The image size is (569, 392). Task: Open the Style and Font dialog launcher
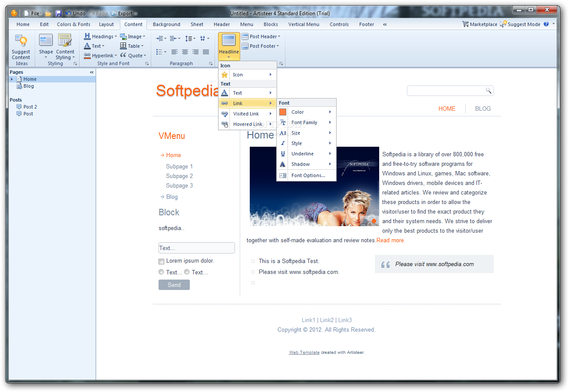[x=147, y=64]
